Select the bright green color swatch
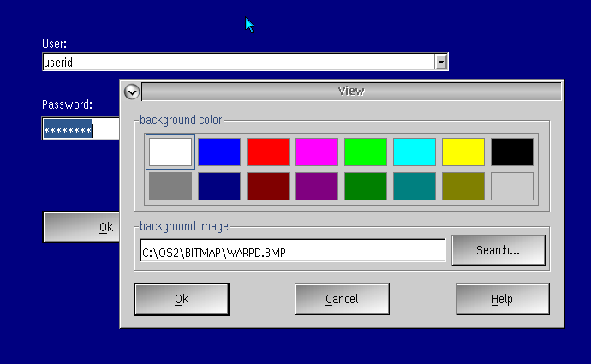The height and width of the screenshot is (364, 591). click(366, 152)
